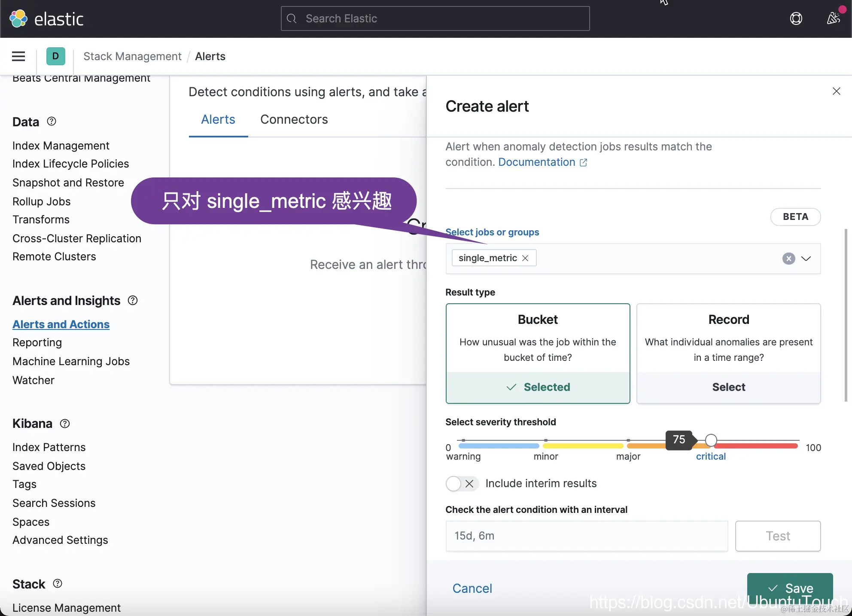Viewport: 852px width, 616px height.
Task: Switch to the Connectors tab
Action: tap(294, 119)
